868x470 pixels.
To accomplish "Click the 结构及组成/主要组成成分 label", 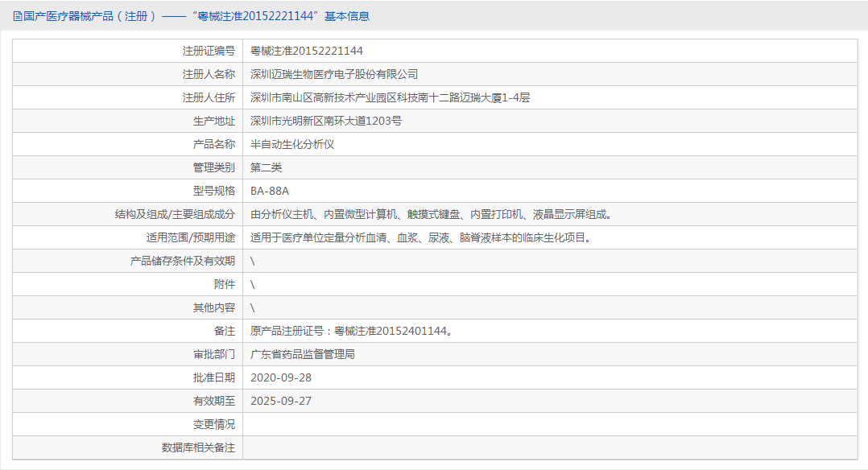I will point(175,214).
